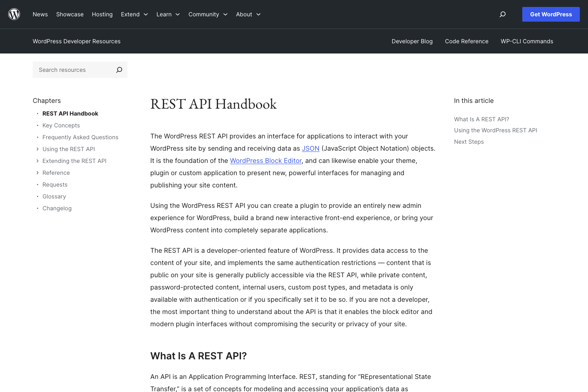Open the Extend dropdown menu
Screen dimensions: 588x392
(x=134, y=14)
